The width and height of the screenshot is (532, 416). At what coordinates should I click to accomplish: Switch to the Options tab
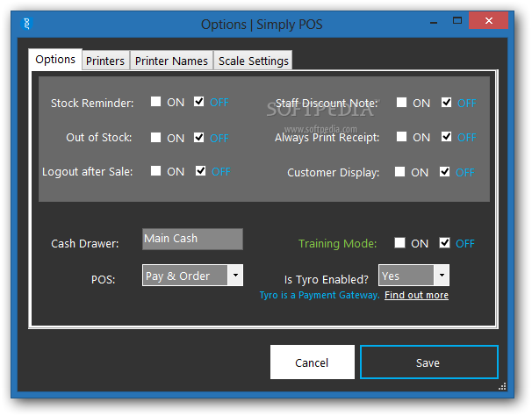tap(55, 60)
